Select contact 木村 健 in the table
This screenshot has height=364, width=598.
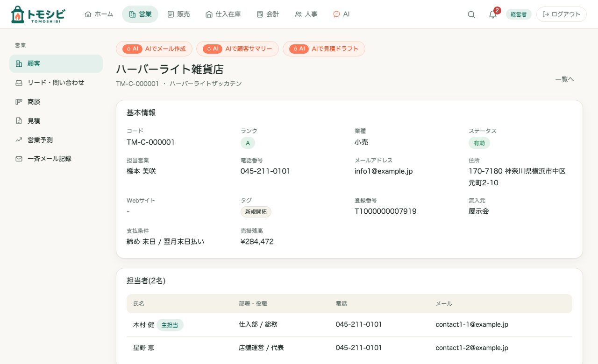tap(143, 324)
